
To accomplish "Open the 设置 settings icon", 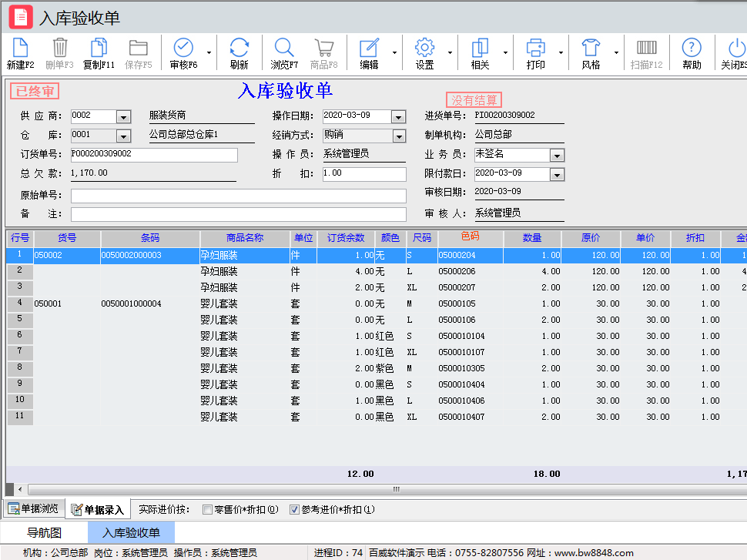I will pyautogui.click(x=422, y=52).
